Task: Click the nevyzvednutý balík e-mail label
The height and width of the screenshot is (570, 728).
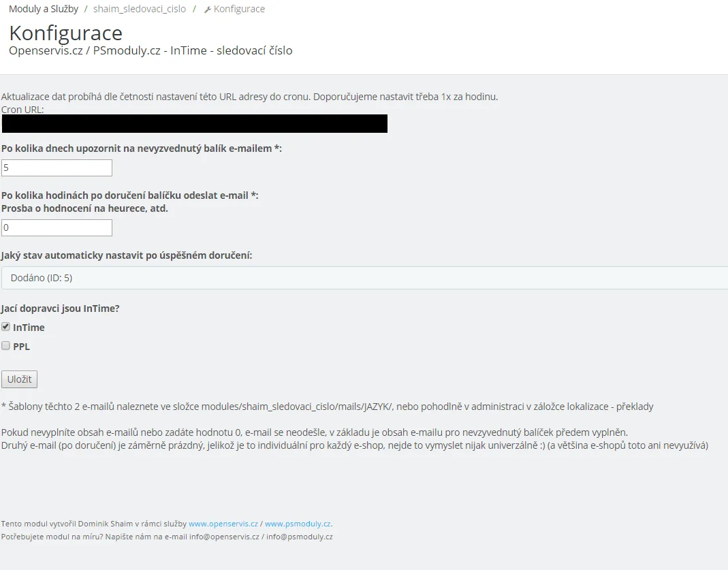Action: coord(141,148)
